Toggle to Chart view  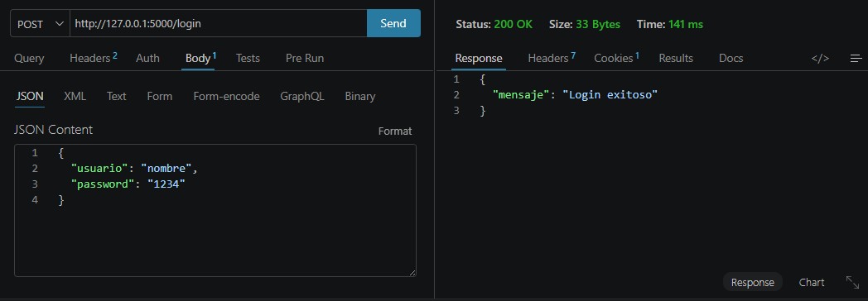tap(812, 282)
